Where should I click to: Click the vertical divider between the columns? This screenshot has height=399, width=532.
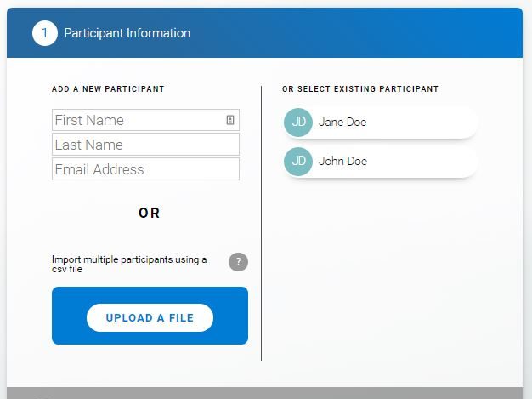(261, 221)
